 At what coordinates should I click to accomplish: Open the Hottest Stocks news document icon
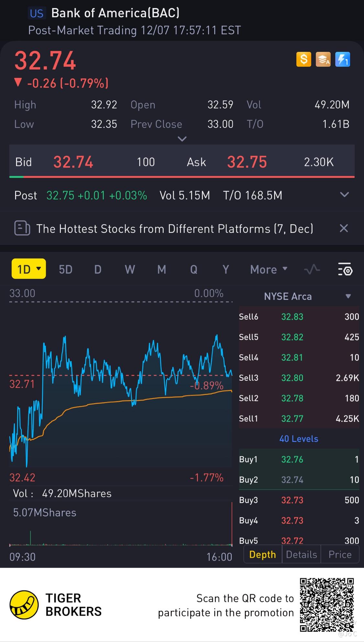point(22,228)
